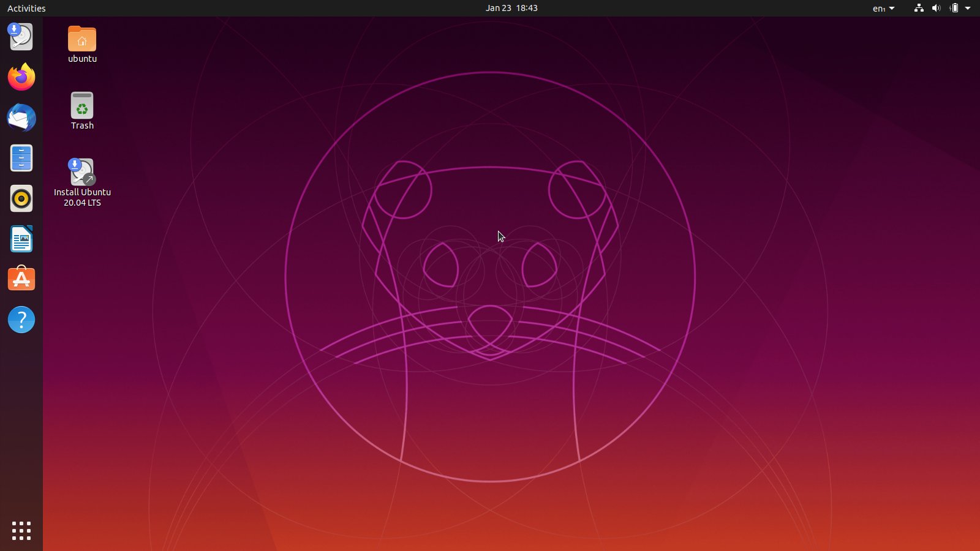
Task: Open the clock calendar showing Jan 23 18:43
Action: pyautogui.click(x=511, y=8)
